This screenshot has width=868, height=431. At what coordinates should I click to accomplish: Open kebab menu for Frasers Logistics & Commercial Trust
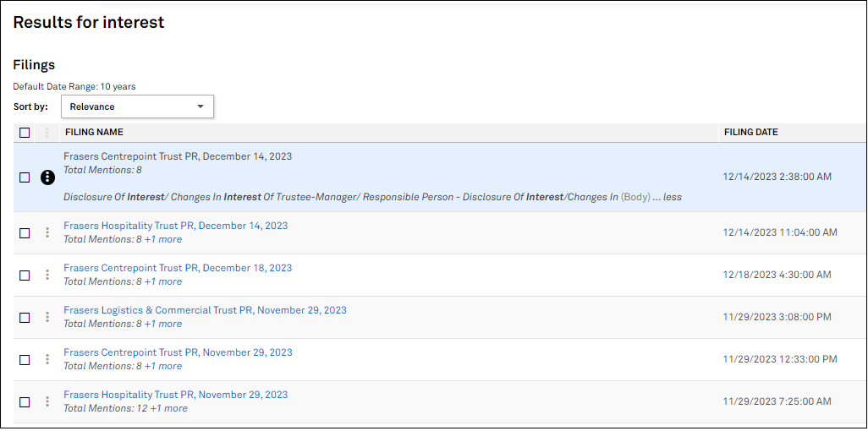click(x=47, y=317)
